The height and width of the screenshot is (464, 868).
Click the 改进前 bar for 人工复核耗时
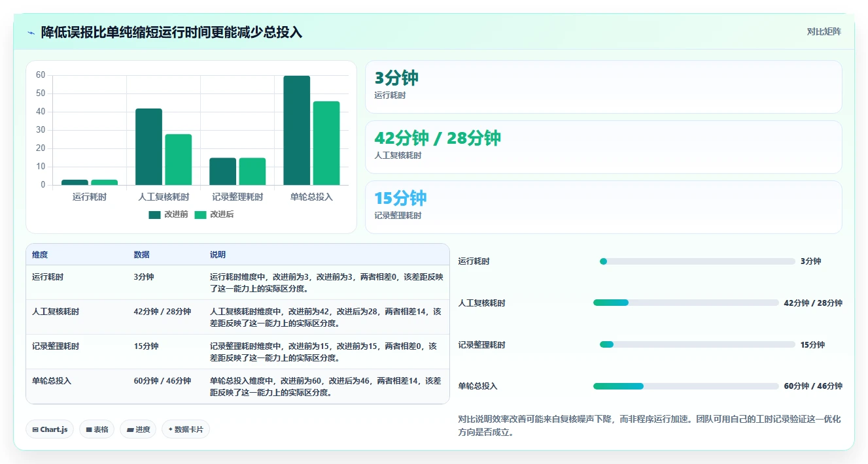point(148,147)
